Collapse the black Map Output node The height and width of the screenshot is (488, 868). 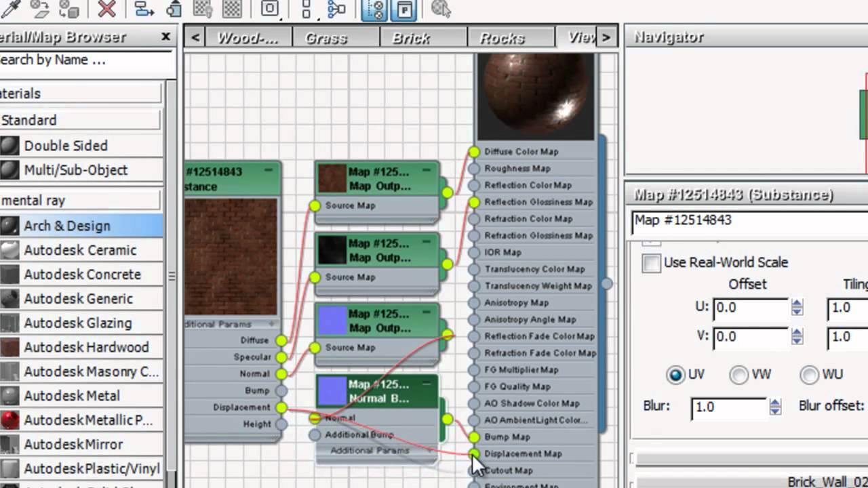(x=426, y=241)
